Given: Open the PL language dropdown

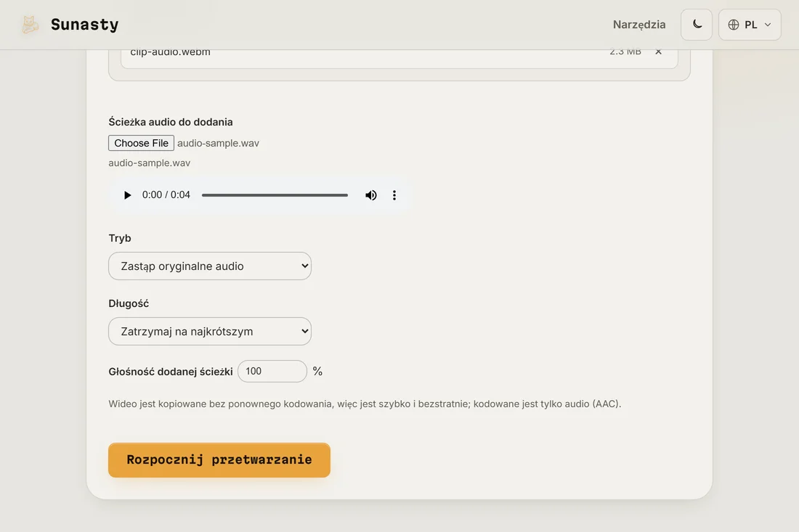Looking at the screenshot, I should [x=750, y=25].
